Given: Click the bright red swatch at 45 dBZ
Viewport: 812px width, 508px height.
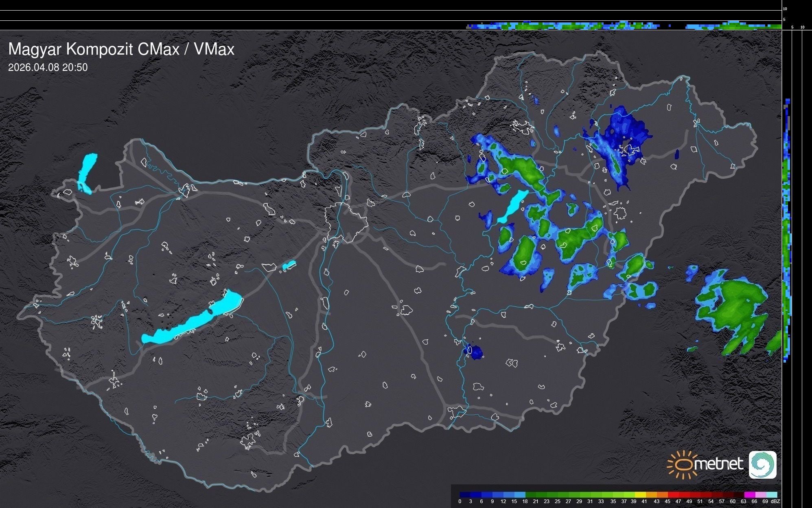Looking at the screenshot, I should 672,495.
